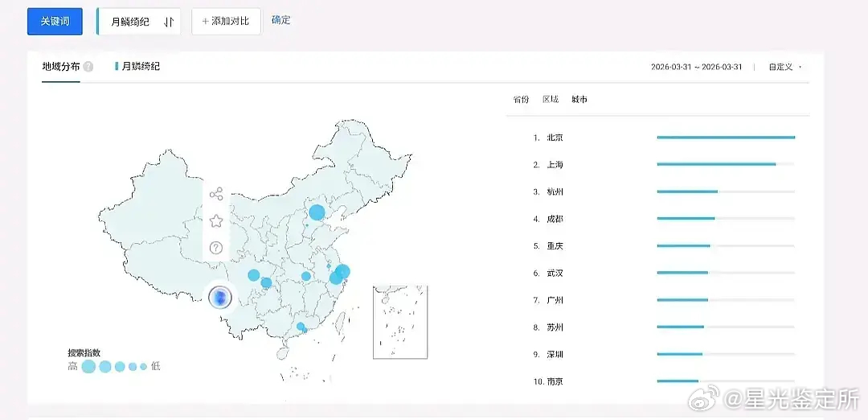The width and height of the screenshot is (868, 420).
Task: Click the rank 4 成都 city name
Action: tap(555, 219)
